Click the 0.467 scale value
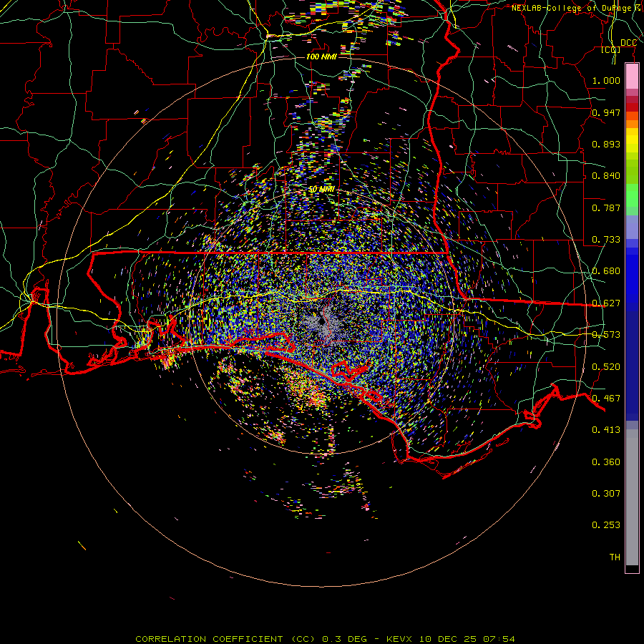Viewport: 644px width, 644px height. (606, 399)
